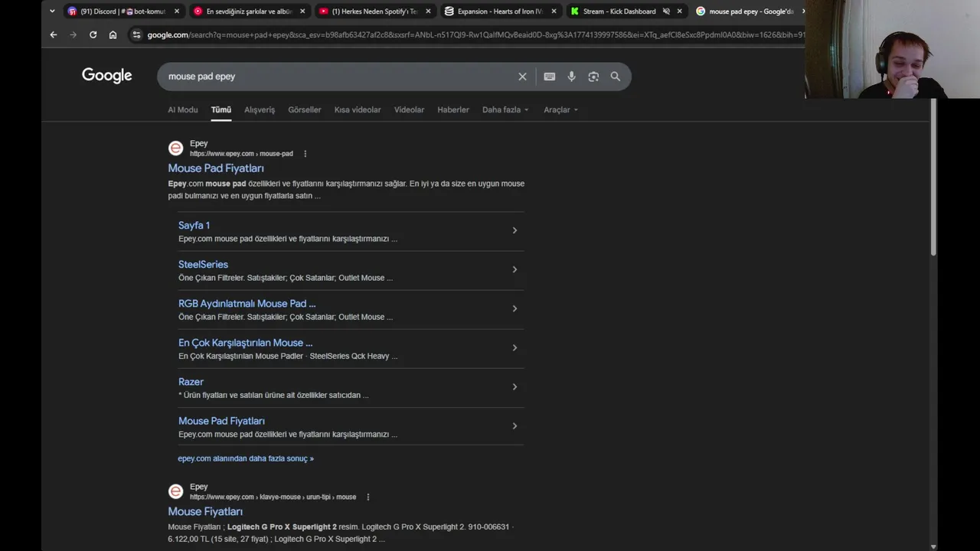
Task: Focus the browser address bar URL
Action: (475, 34)
